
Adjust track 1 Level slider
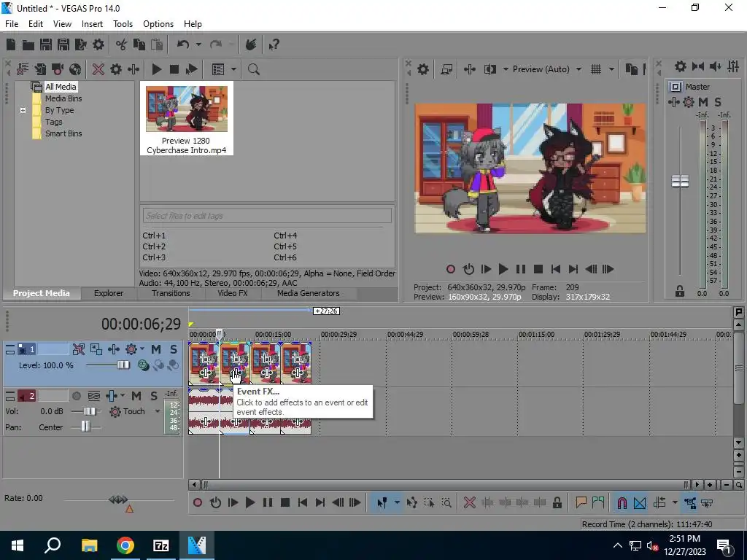[x=123, y=365]
